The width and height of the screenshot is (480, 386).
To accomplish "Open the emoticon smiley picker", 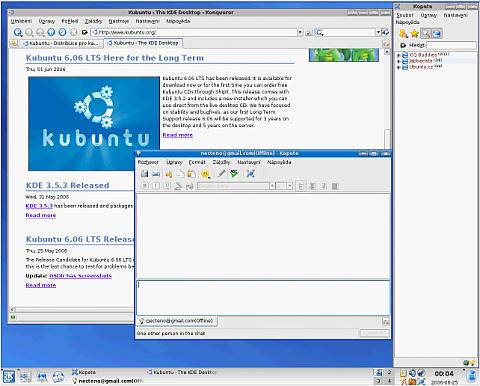I will click(205, 174).
